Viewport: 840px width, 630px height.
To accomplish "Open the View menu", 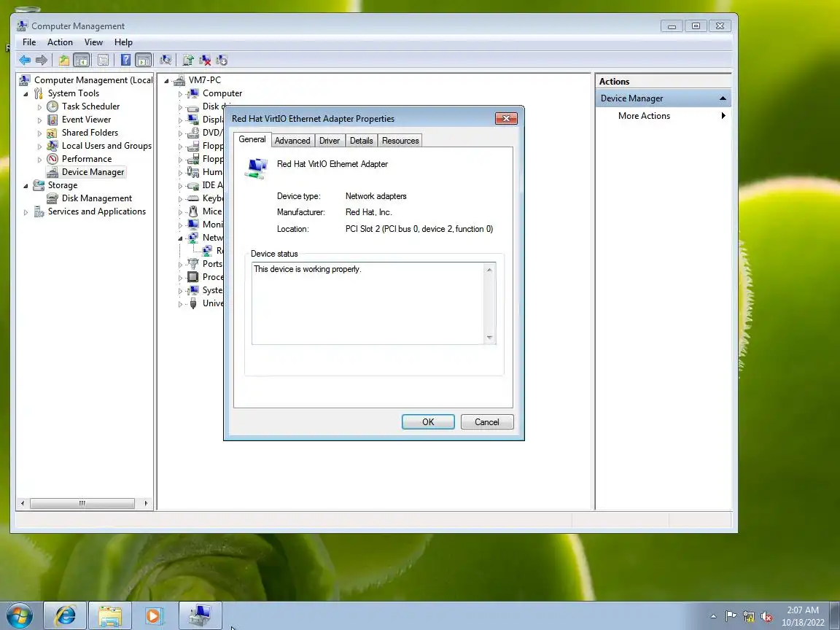I will (x=93, y=42).
